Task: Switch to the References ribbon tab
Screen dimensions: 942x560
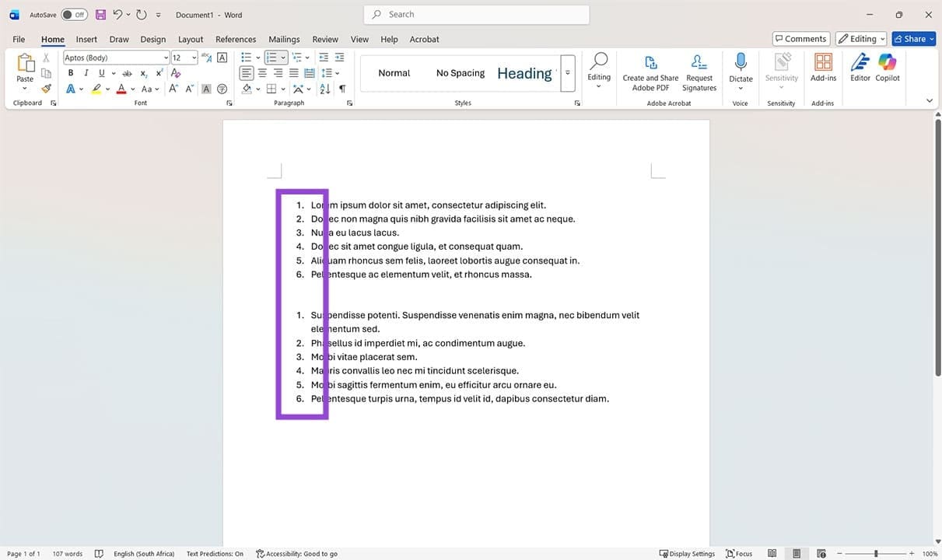Action: pos(235,39)
